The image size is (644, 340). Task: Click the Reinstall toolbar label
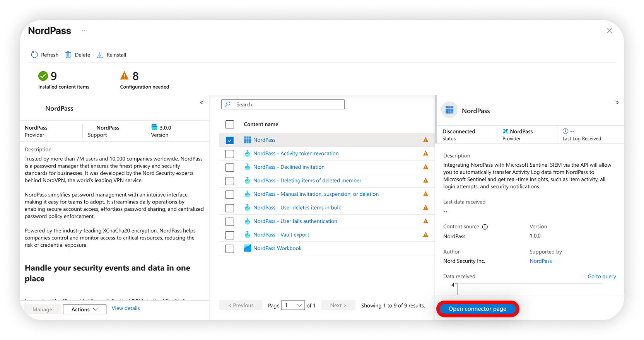116,55
